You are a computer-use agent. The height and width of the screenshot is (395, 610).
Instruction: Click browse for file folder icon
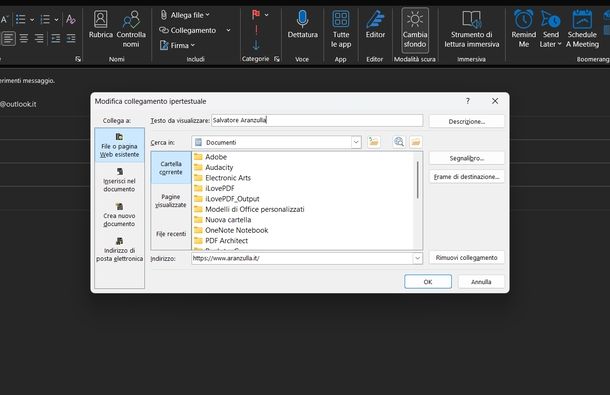pos(415,142)
